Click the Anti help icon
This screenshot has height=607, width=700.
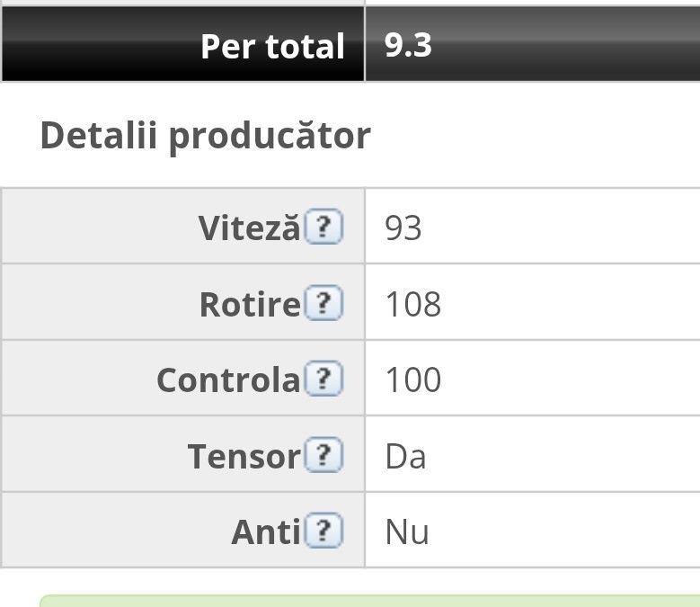323,531
